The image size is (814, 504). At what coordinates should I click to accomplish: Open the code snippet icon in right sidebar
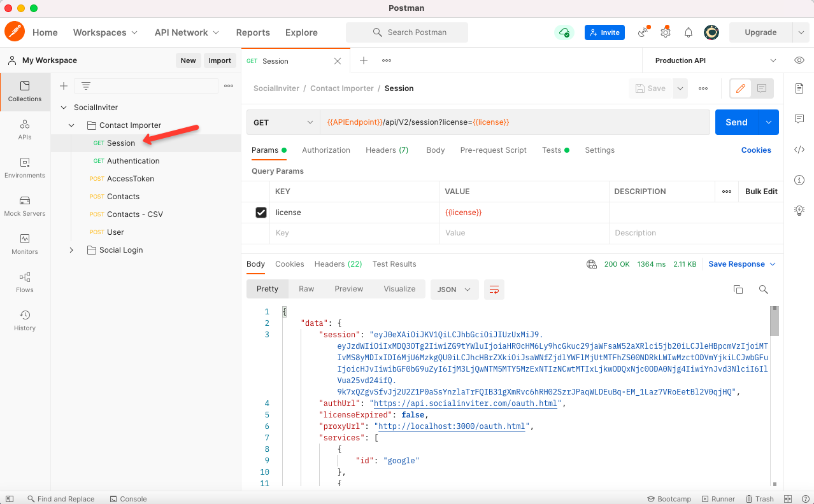pyautogui.click(x=799, y=150)
